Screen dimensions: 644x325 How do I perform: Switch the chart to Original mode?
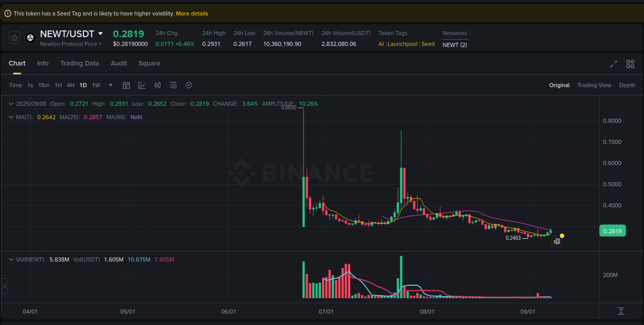(x=560, y=85)
